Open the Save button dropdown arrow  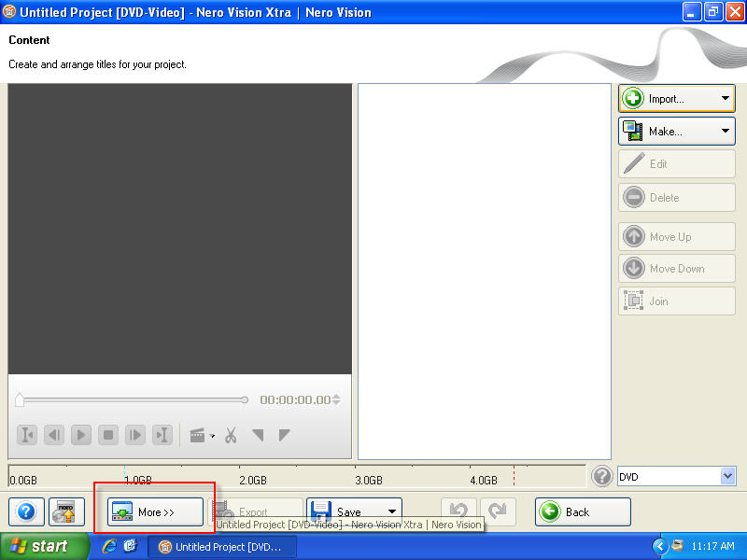(392, 511)
